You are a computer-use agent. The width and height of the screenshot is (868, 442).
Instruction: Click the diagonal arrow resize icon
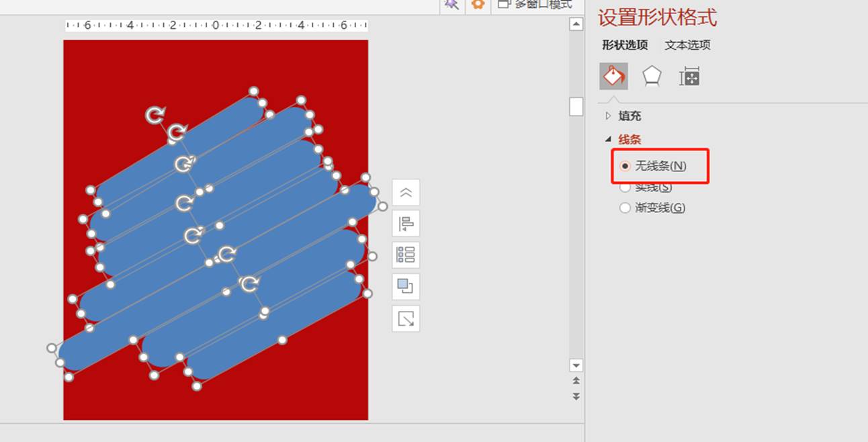click(406, 318)
